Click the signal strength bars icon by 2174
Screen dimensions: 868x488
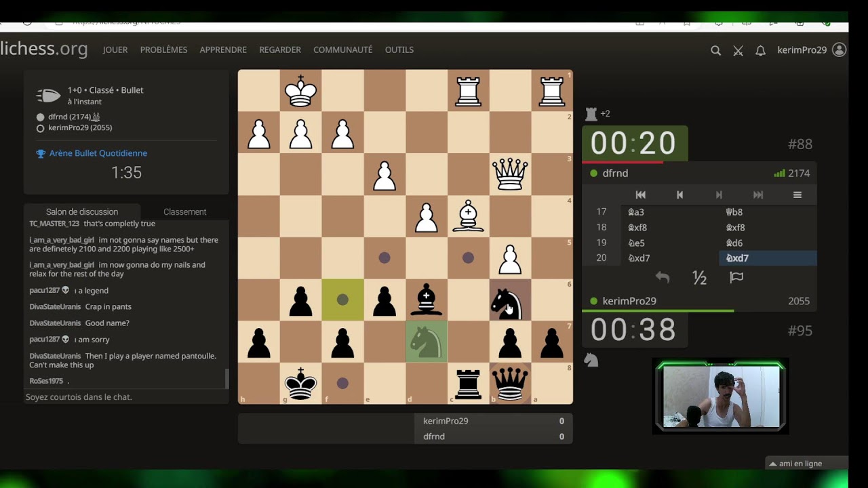tap(779, 174)
